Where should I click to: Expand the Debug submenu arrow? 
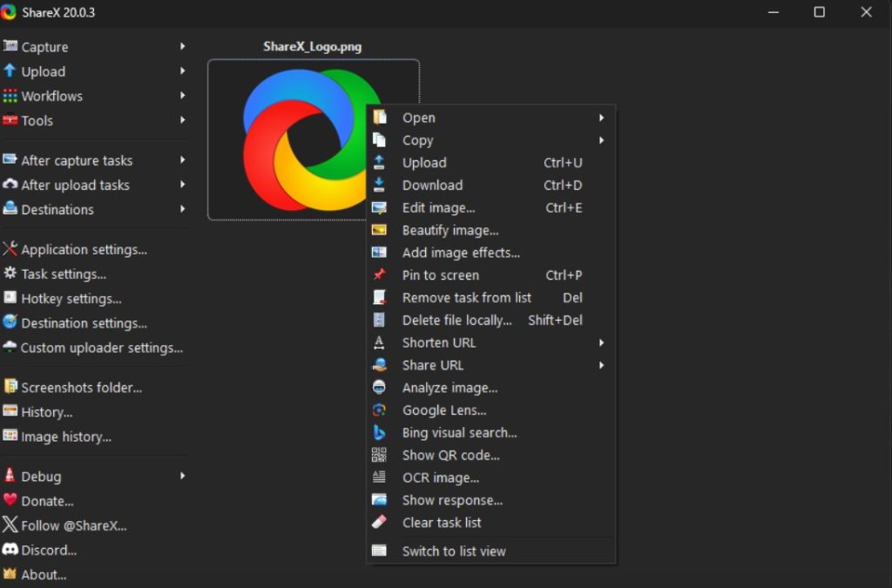tap(183, 476)
